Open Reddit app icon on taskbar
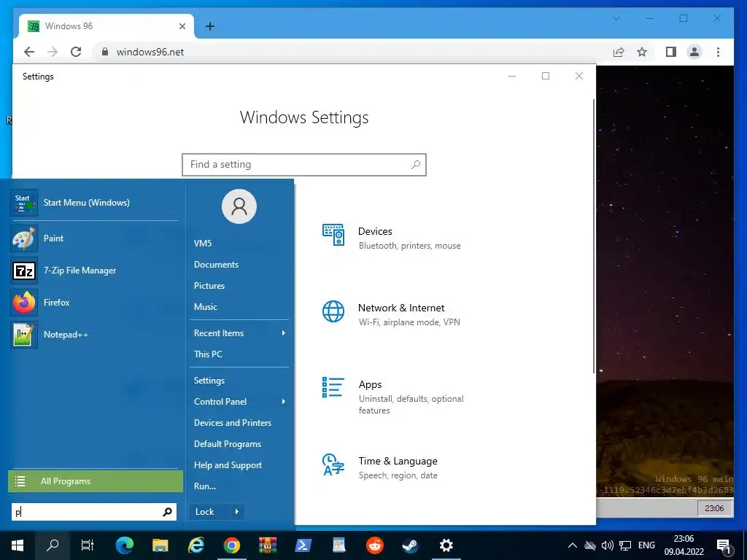The image size is (747, 560). pyautogui.click(x=374, y=545)
